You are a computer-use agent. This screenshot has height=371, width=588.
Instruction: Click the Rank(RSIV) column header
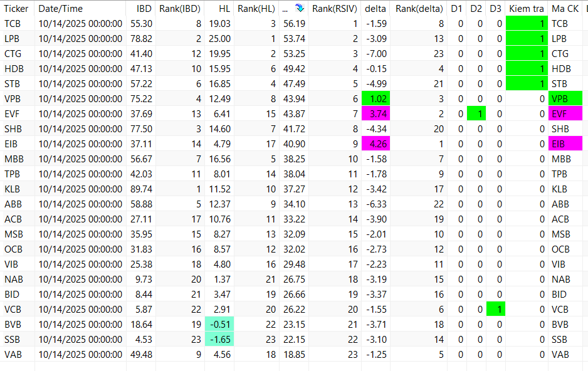point(335,8)
